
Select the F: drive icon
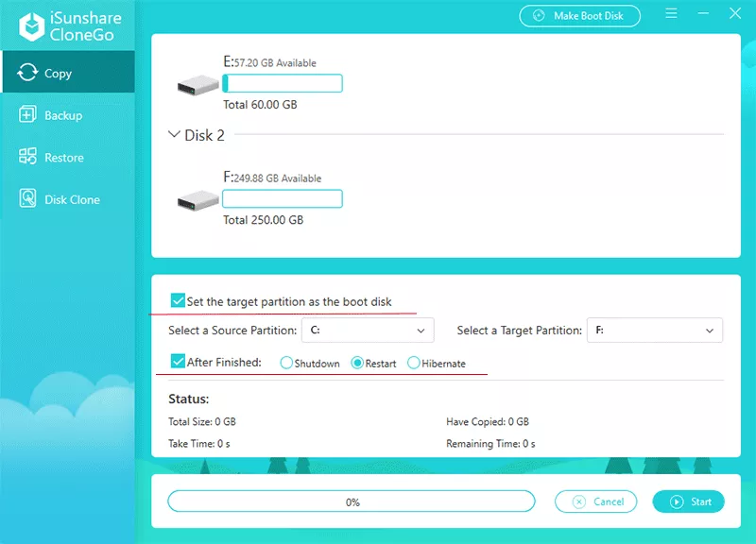pyautogui.click(x=198, y=200)
